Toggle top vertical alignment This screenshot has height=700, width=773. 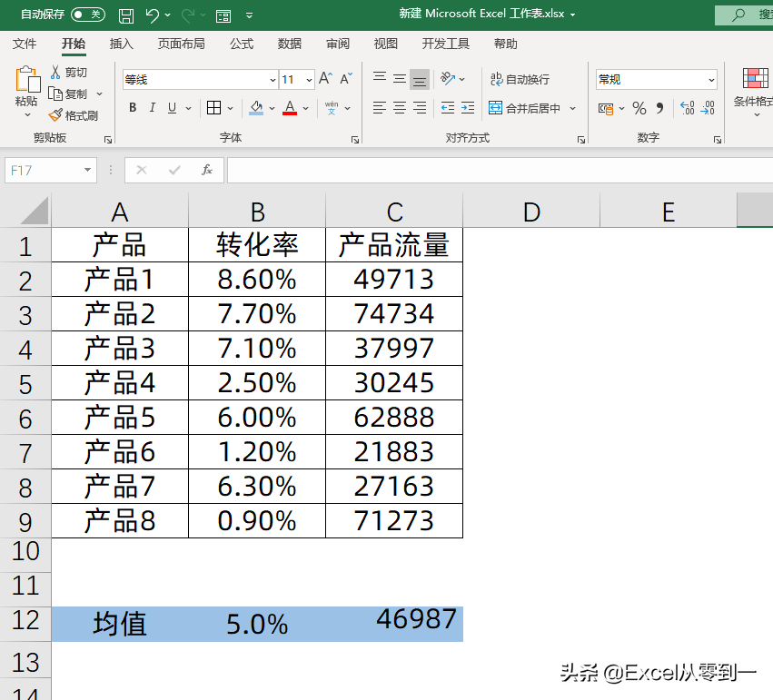tap(379, 79)
